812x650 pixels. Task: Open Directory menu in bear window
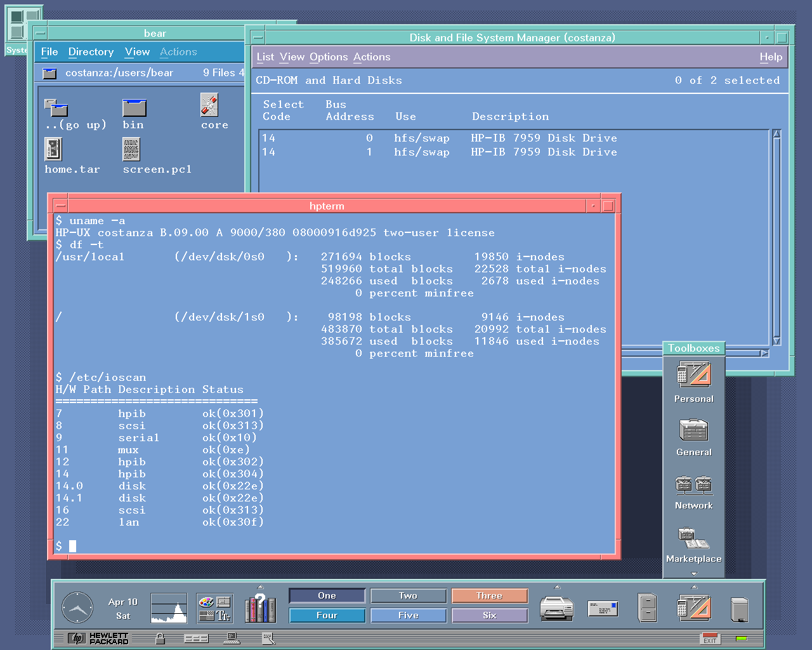click(x=91, y=52)
